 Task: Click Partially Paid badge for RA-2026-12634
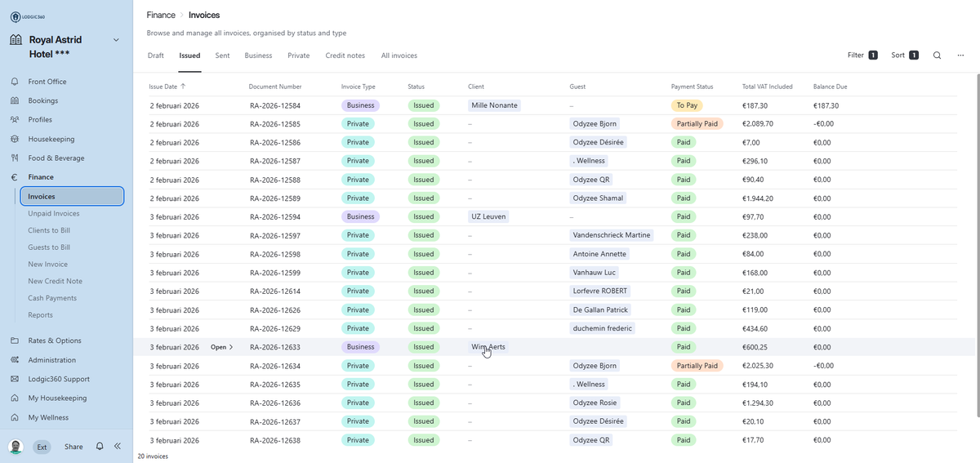[x=697, y=366]
